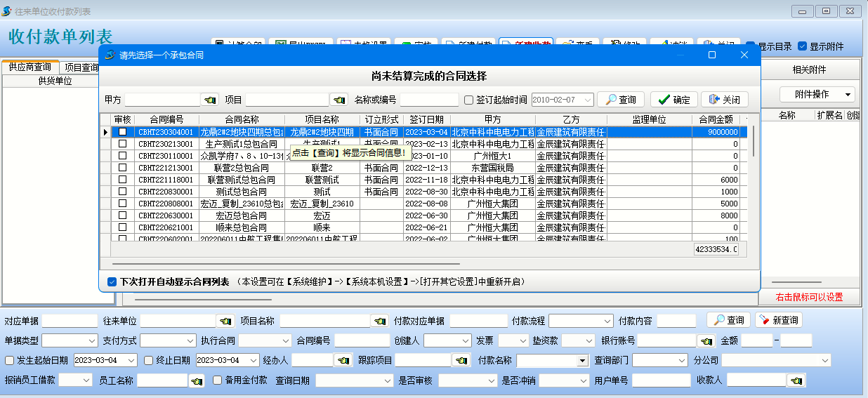Click the lookup icon beside 项目 field
This screenshot has width=868, height=398.
click(x=339, y=100)
